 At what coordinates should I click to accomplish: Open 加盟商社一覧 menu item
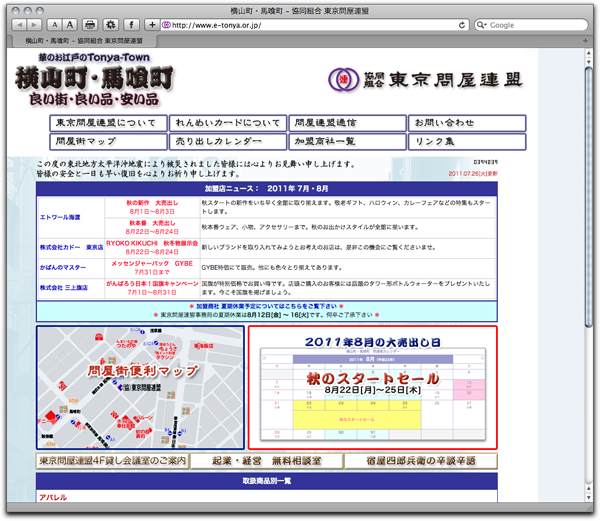(x=347, y=142)
